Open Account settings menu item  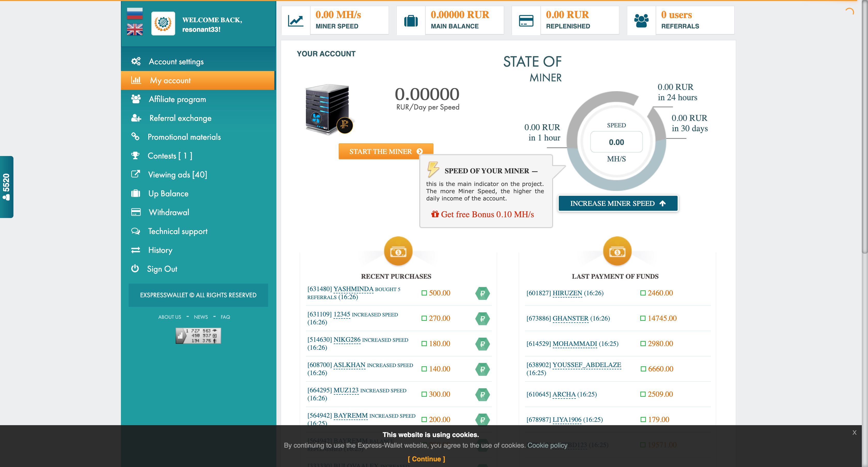(176, 62)
